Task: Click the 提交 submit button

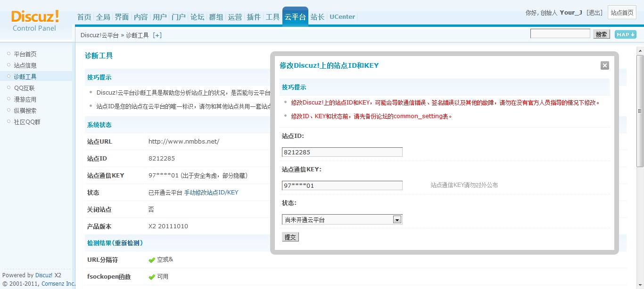Action: coord(290,237)
